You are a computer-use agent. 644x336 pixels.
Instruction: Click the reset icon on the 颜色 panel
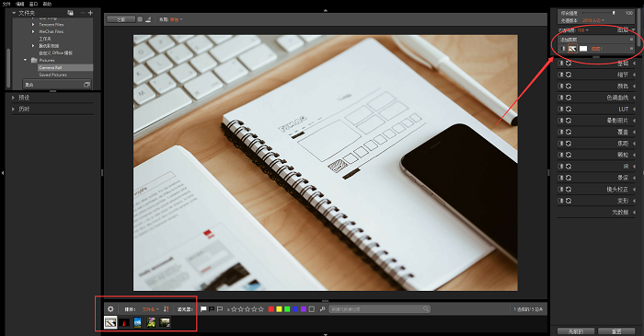(x=569, y=87)
